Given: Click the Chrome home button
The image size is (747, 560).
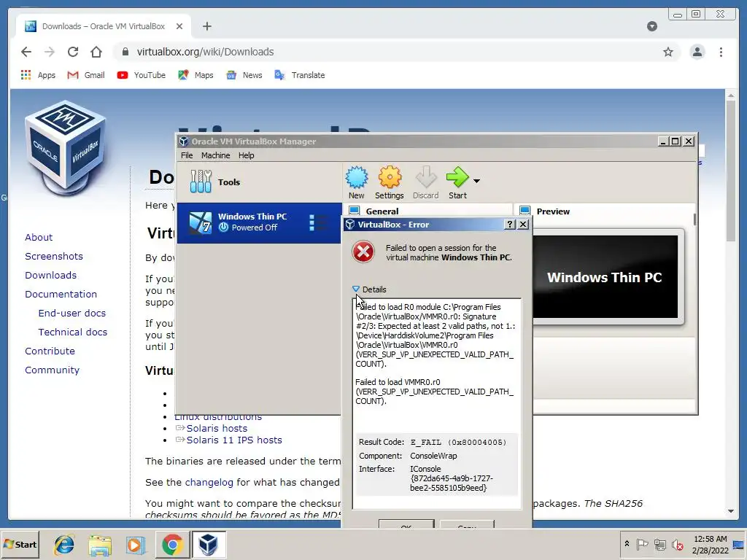Looking at the screenshot, I should 96,52.
